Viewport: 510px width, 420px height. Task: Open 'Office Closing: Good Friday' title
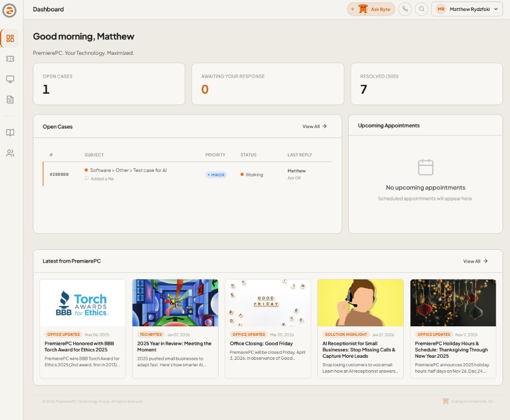click(261, 344)
